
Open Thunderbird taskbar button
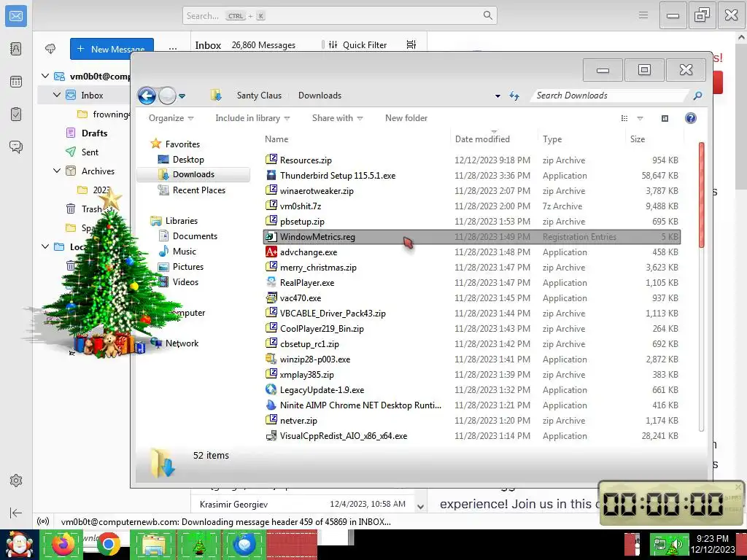[244, 545]
